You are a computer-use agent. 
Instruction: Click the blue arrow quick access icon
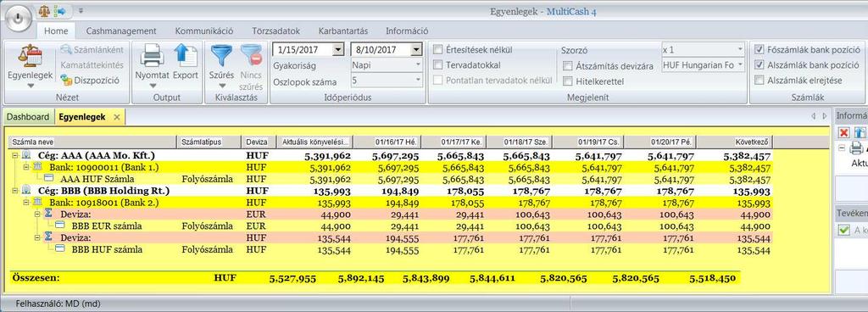click(59, 10)
